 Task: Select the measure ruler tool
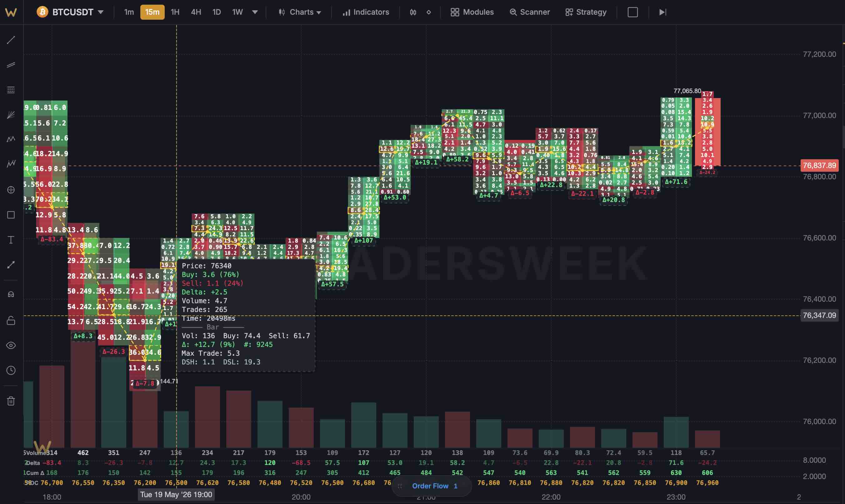pyautogui.click(x=11, y=264)
